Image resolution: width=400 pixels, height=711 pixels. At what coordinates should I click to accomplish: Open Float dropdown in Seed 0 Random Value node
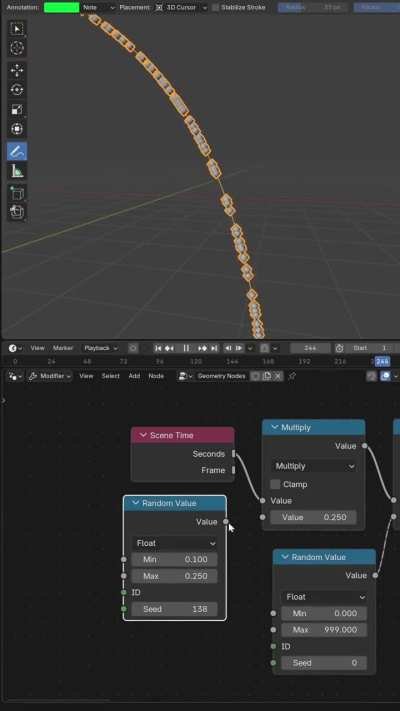[324, 597]
